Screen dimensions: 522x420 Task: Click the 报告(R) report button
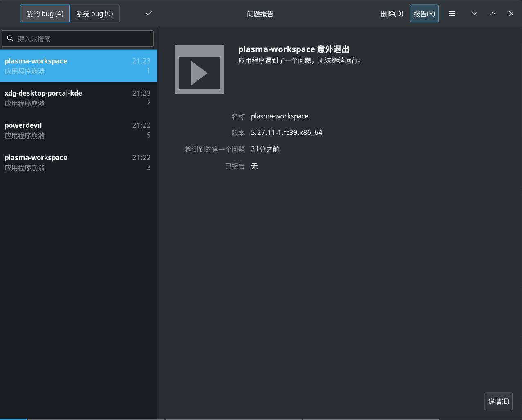(x=424, y=13)
